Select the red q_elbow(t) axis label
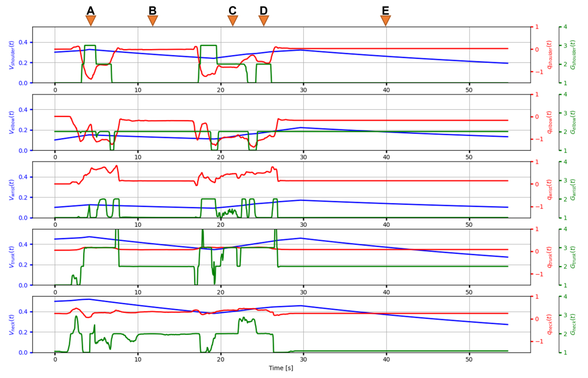588x378 pixels. point(549,122)
